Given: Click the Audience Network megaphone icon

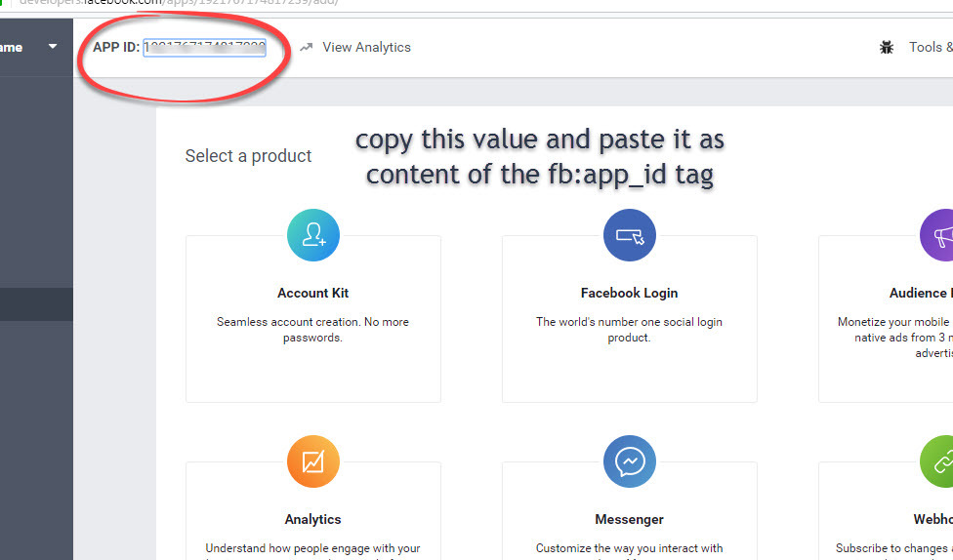Looking at the screenshot, I should [x=936, y=235].
